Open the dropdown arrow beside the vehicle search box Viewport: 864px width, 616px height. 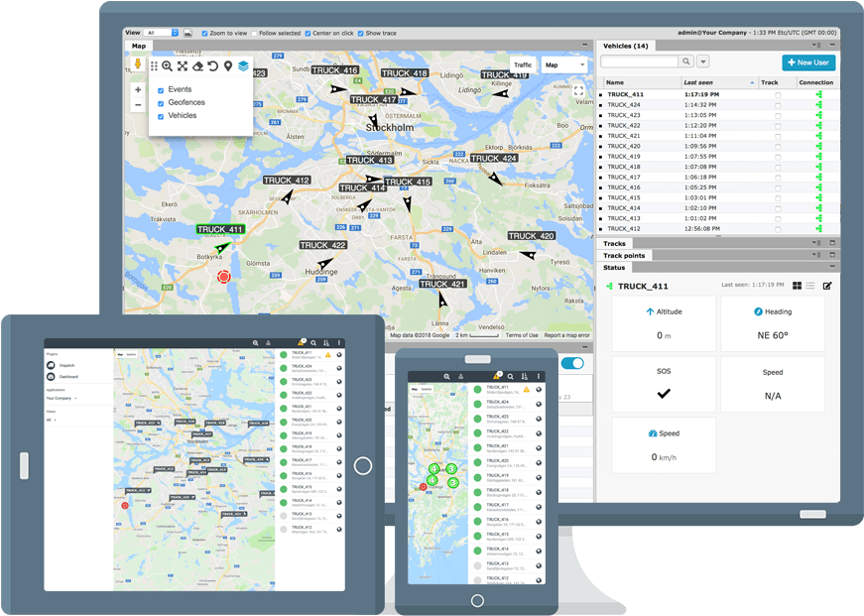701,62
